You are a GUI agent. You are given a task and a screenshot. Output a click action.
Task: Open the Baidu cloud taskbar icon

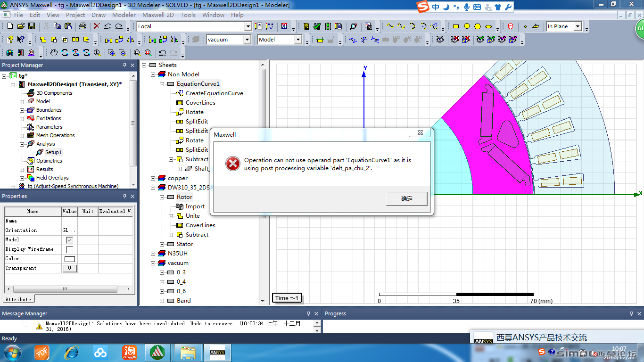coord(100,352)
